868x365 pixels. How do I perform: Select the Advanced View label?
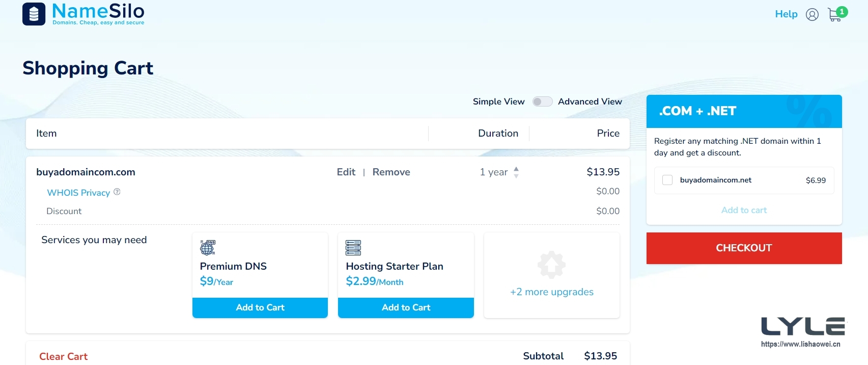coord(590,101)
